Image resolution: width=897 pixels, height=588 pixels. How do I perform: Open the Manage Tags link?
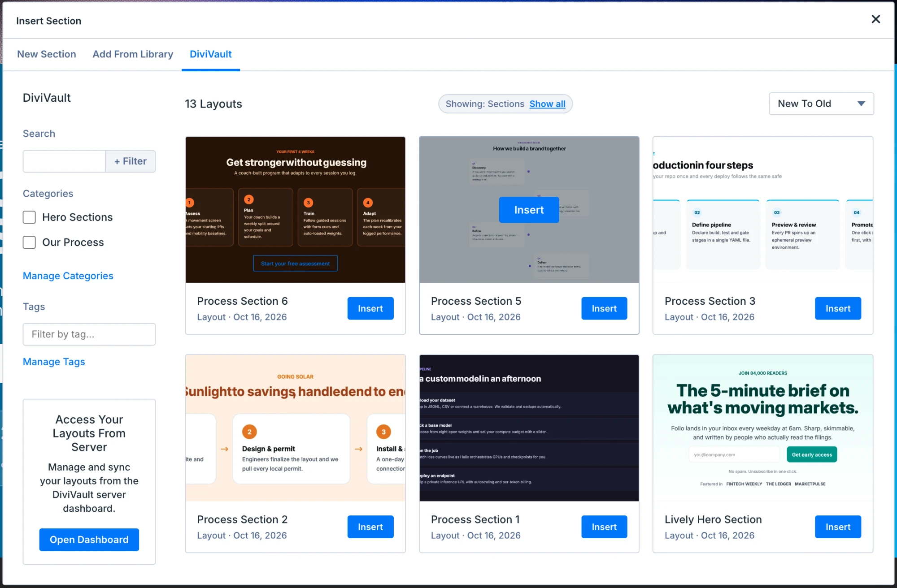54,362
